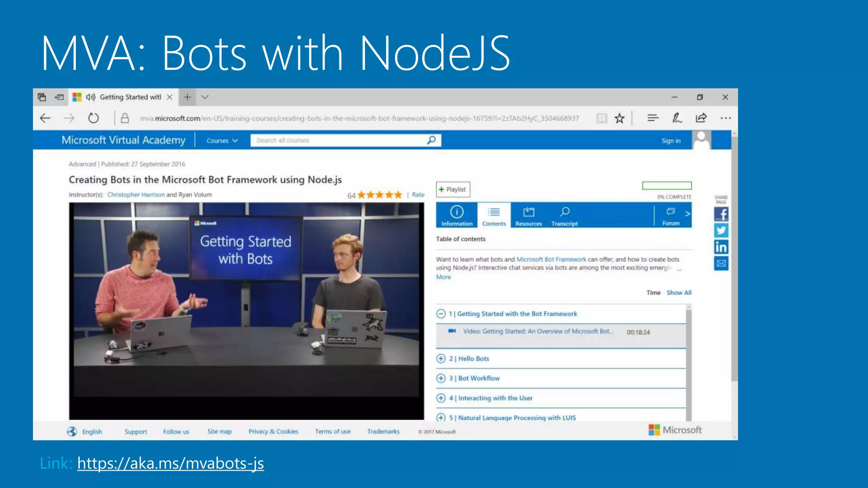Viewport: 868px width, 488px height.
Task: Switch to the Resources tab
Action: (x=529, y=215)
